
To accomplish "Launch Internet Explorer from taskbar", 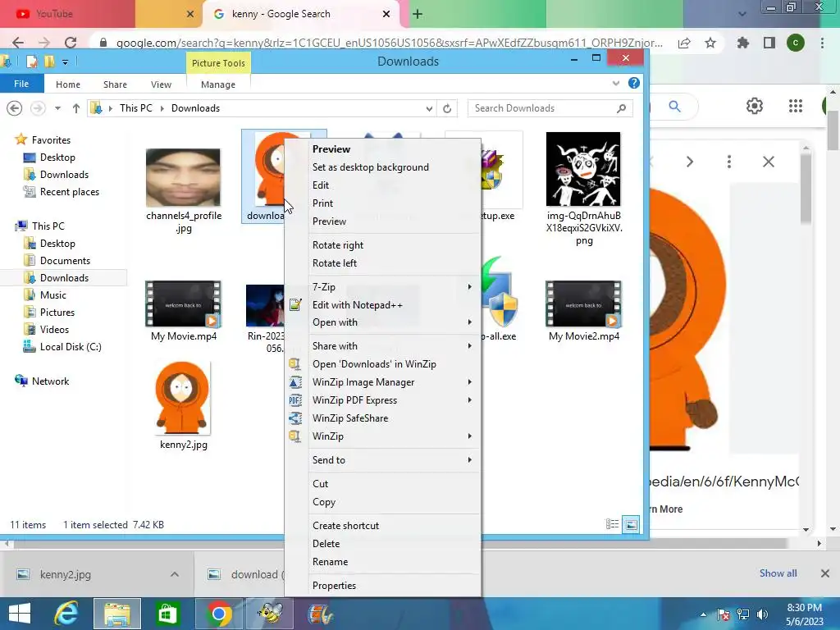I will (x=66, y=614).
